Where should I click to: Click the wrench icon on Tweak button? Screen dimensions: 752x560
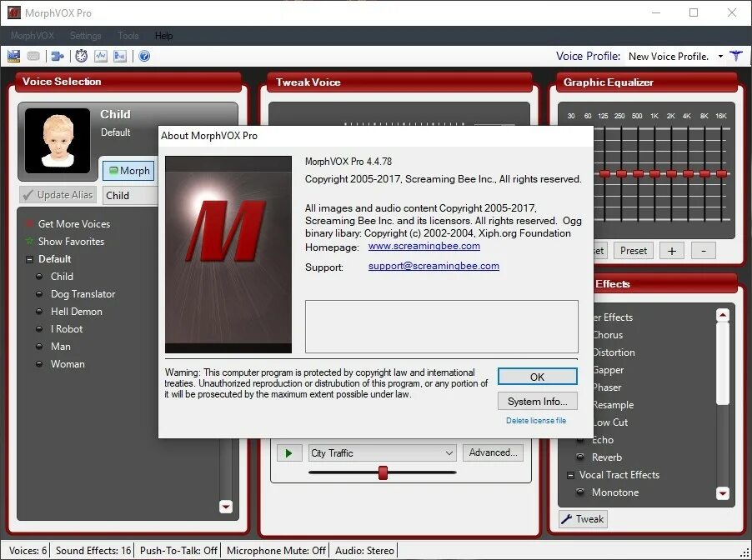[566, 519]
